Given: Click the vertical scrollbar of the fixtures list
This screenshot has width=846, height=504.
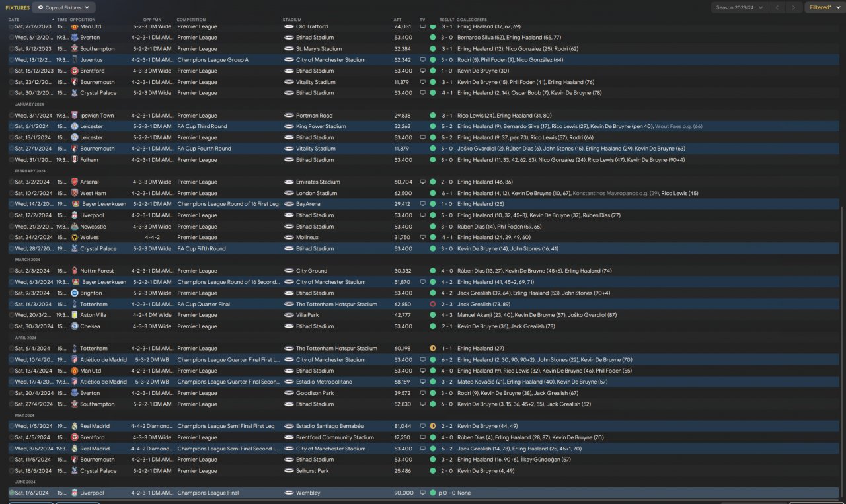Looking at the screenshot, I should click(x=841, y=353).
